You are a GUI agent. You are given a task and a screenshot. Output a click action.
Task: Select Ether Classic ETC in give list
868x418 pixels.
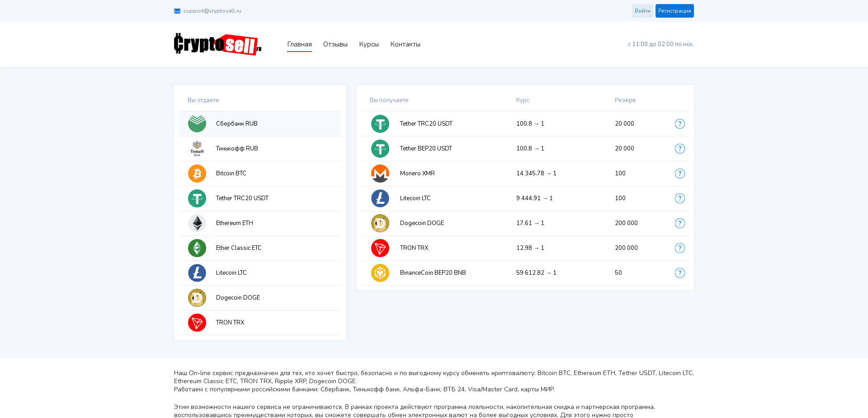[x=260, y=248]
